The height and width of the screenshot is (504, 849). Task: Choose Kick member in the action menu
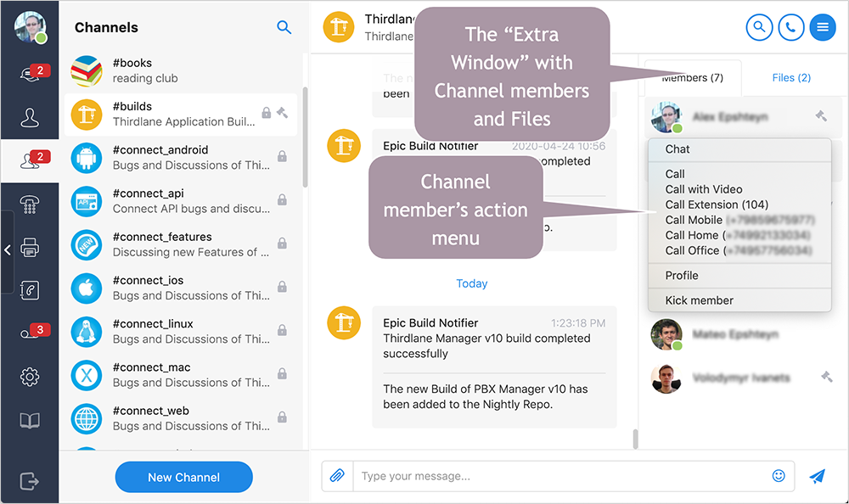(699, 300)
